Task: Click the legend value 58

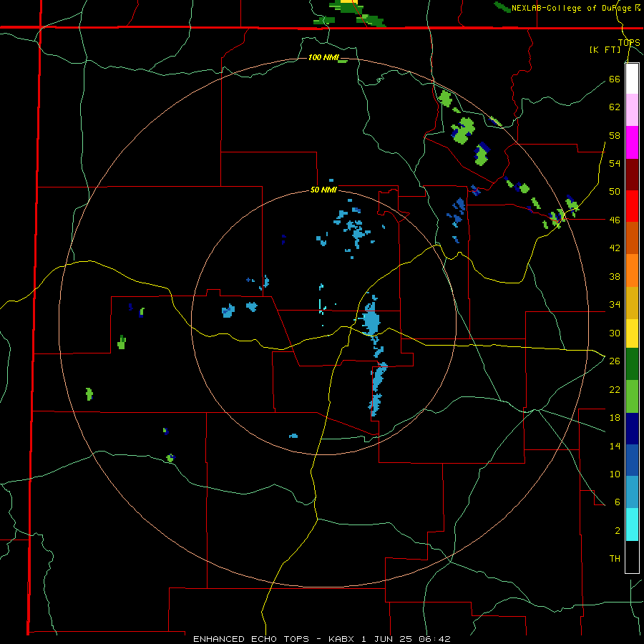Action: (x=615, y=135)
